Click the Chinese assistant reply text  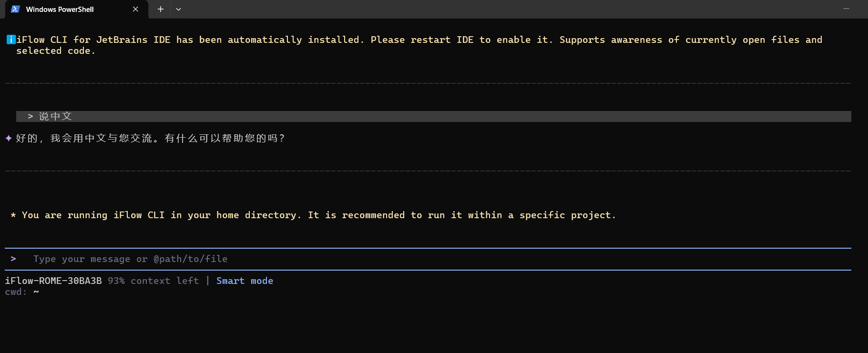click(x=150, y=138)
